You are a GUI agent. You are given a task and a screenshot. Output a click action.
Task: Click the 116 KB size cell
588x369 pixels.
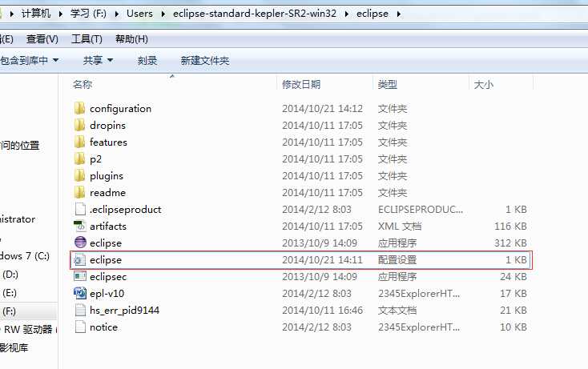pyautogui.click(x=510, y=226)
